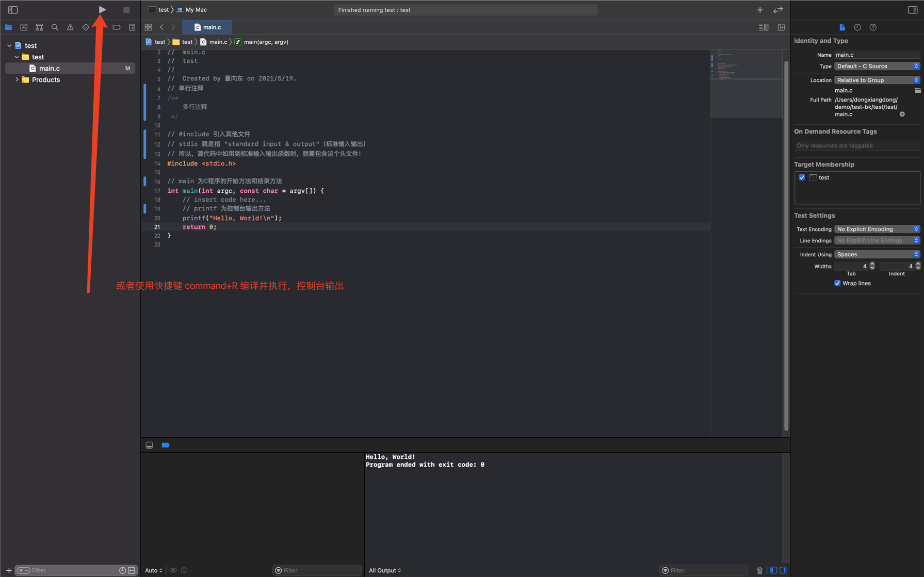Open the related items grid menu
Screen dimensions: 924x577
pos(148,27)
